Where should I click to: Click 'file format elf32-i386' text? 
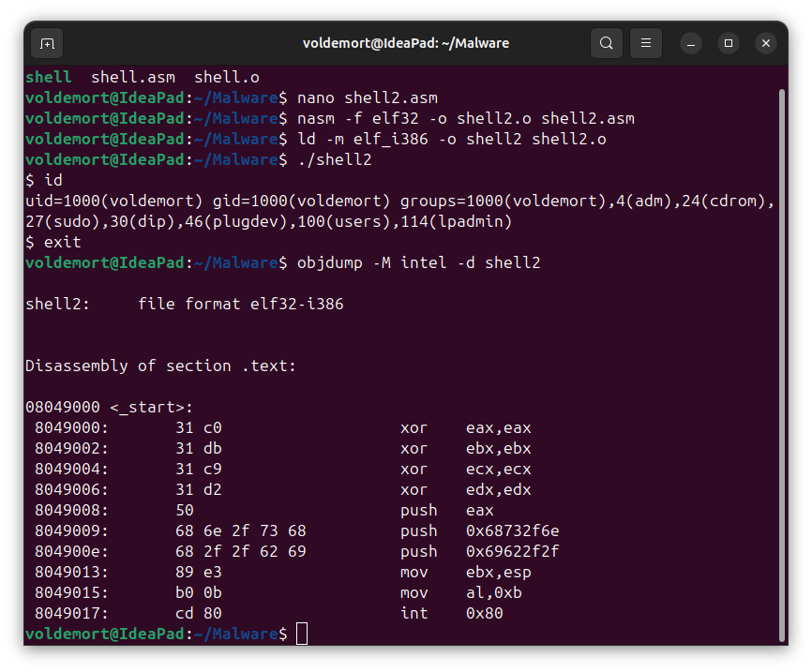tap(241, 304)
